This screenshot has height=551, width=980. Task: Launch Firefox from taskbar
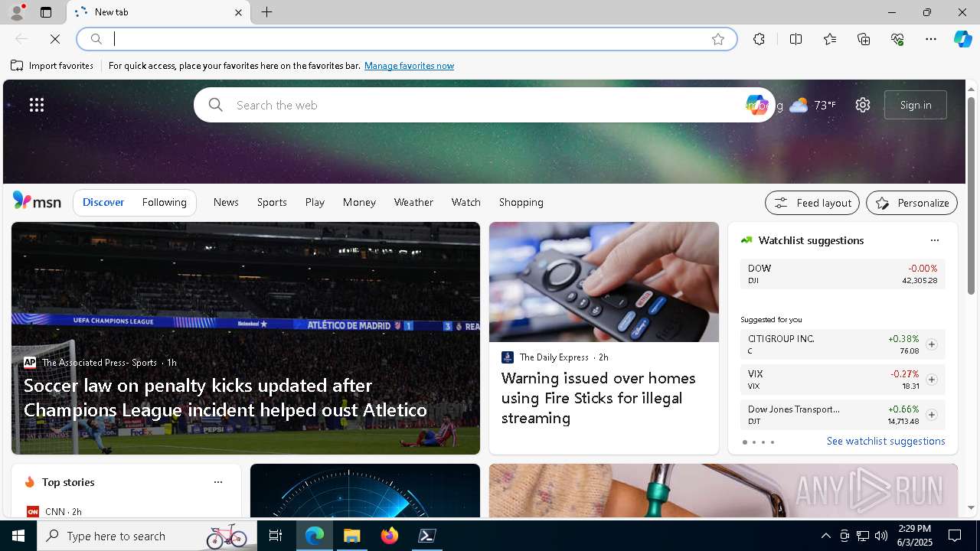pos(390,536)
